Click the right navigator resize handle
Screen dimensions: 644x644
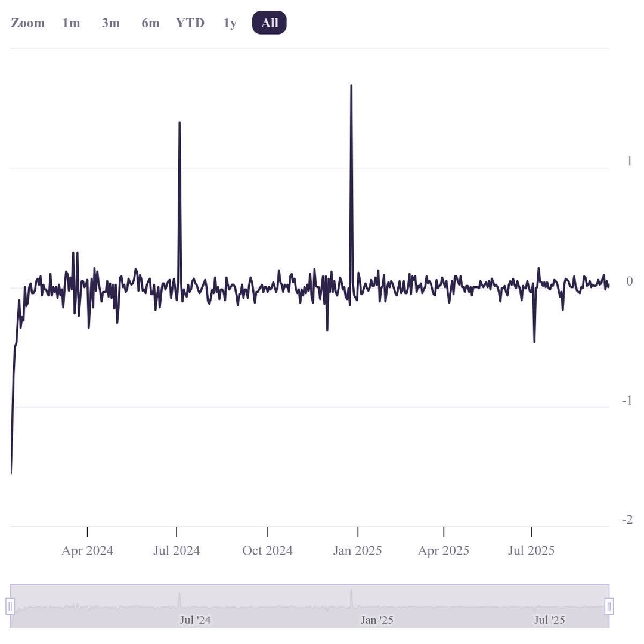point(609,606)
